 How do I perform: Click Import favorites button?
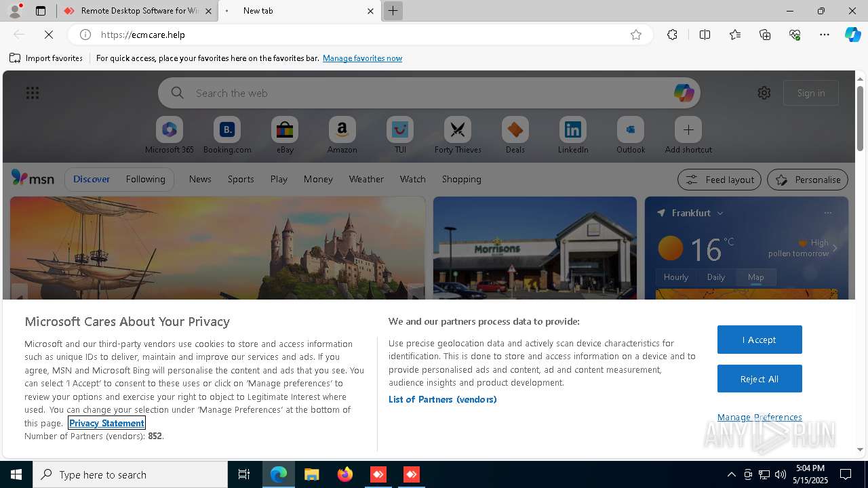pyautogui.click(x=46, y=58)
